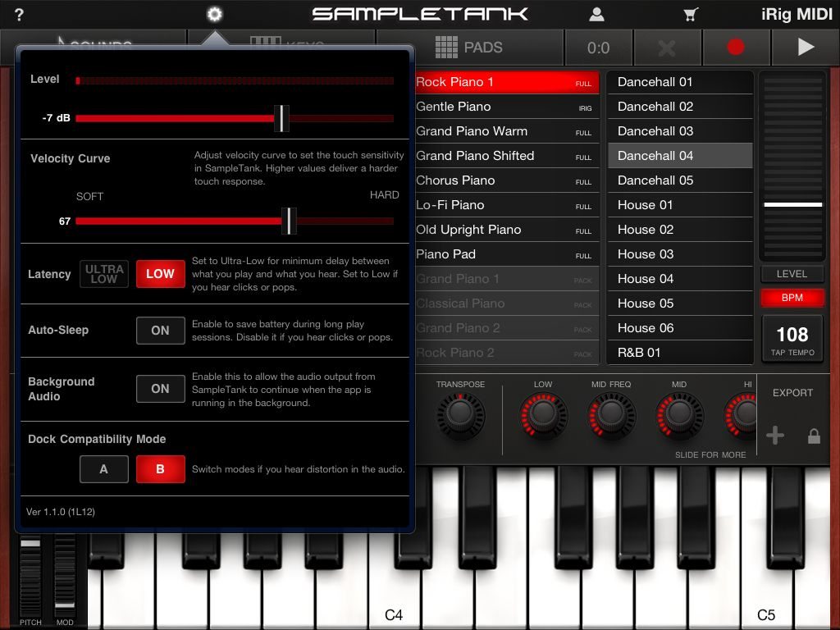
Task: Click the MOD wheel strip
Action: click(65, 576)
